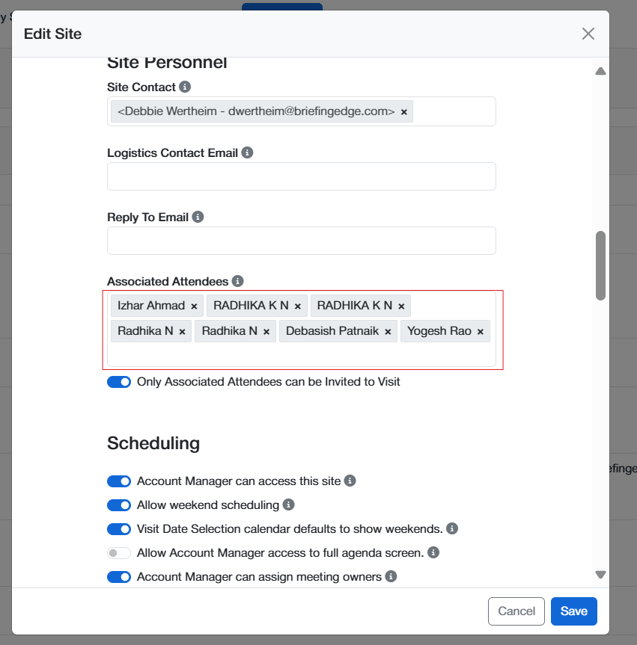Cancel editing the site
Viewport: 637px width, 645px height.
tap(516, 611)
